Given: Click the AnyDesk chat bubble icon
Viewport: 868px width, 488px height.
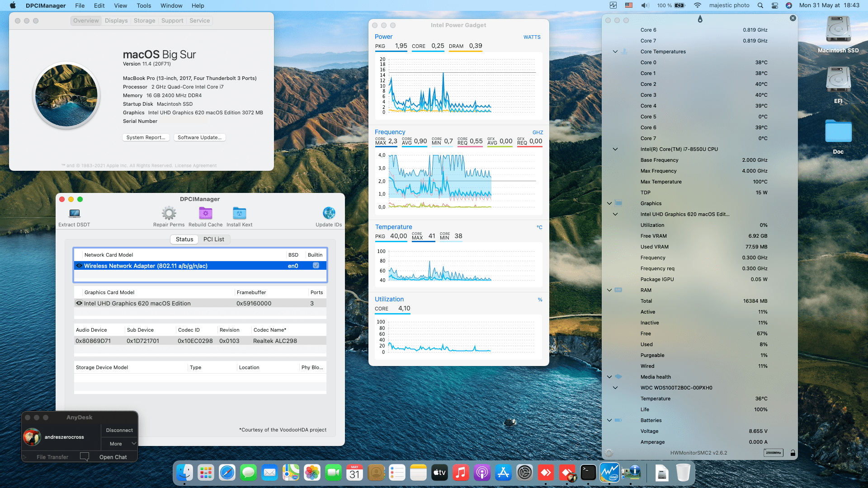Looking at the screenshot, I should tap(85, 457).
